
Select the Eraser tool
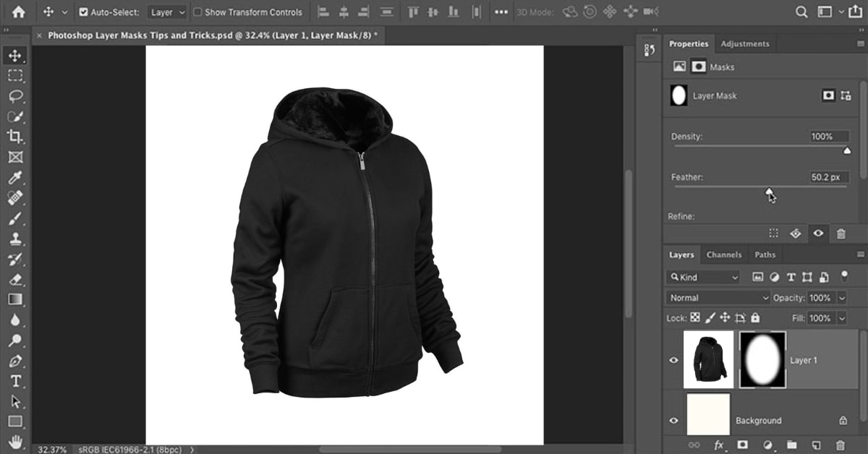click(15, 279)
